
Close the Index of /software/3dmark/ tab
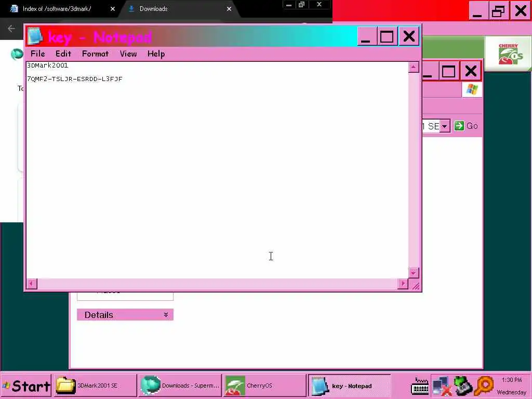[113, 9]
